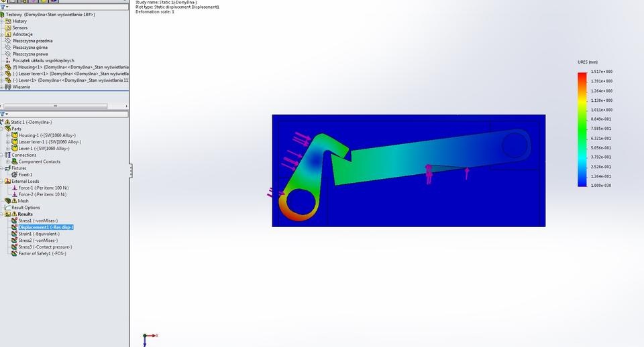Click the Housing<1> component icon

click(x=8, y=67)
